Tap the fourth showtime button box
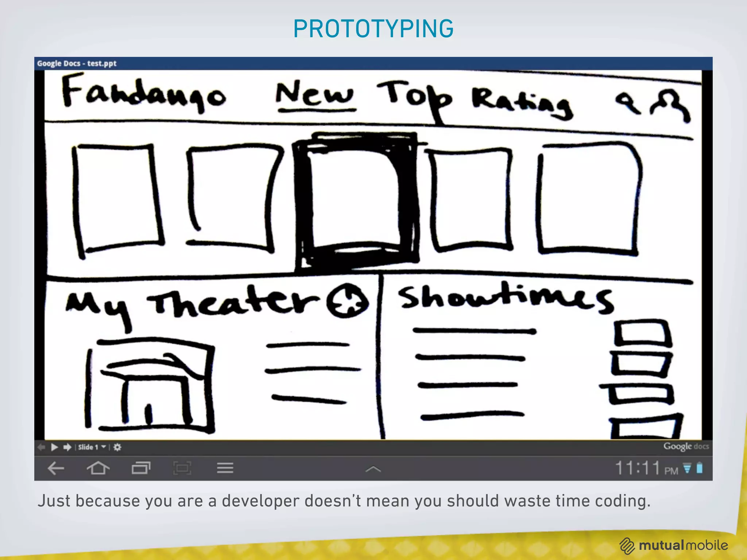Viewport: 747px width, 560px height. pos(646,426)
